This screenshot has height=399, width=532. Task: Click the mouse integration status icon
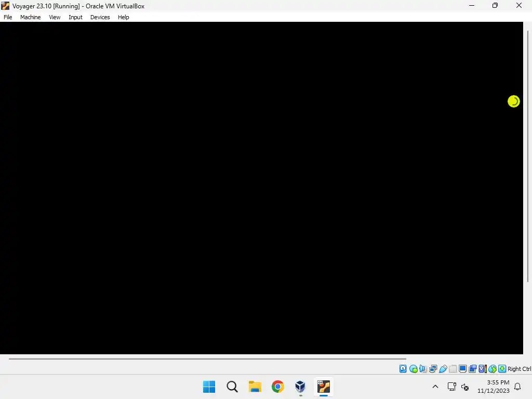pos(493,369)
